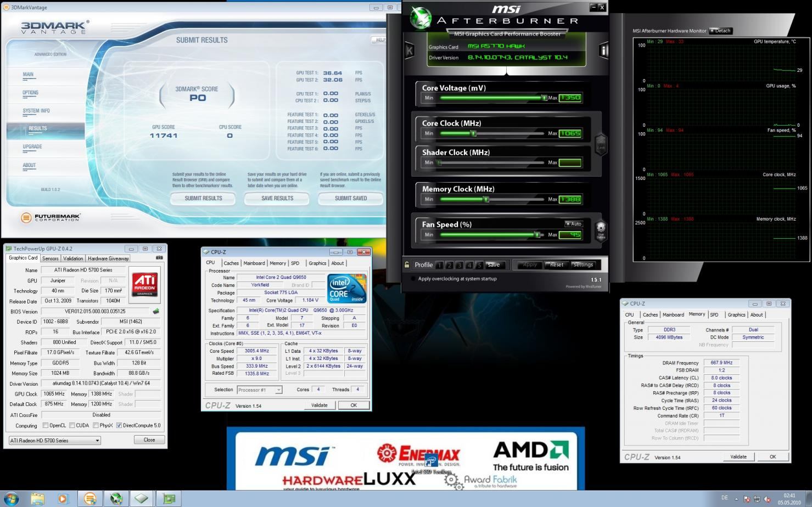
Task: Click the ATI Radeon logo in GPU-Z
Action: pos(145,284)
